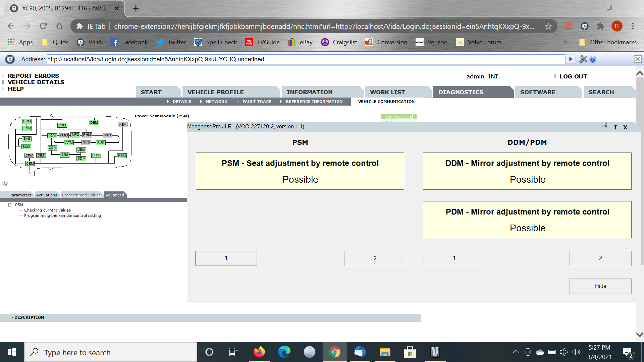Select Checking current values tree item

(47, 210)
